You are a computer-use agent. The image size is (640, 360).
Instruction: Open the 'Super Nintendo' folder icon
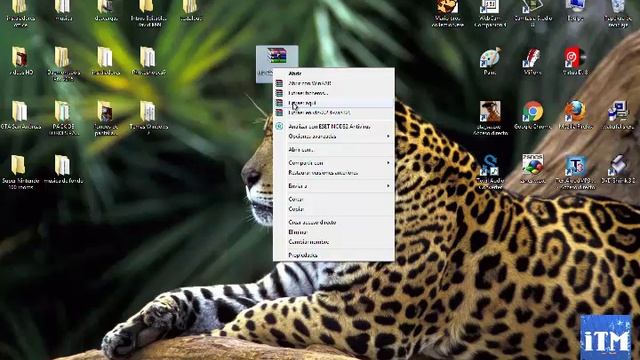tap(19, 165)
